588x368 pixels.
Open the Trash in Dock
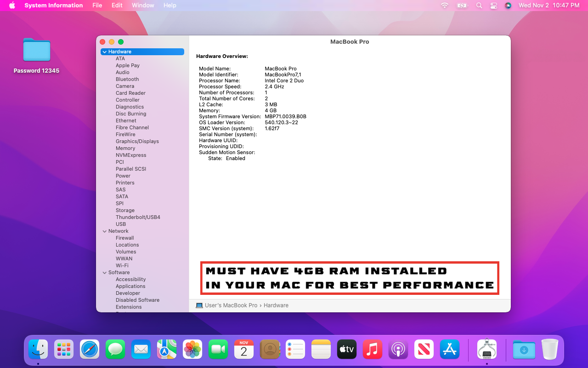pyautogui.click(x=550, y=349)
